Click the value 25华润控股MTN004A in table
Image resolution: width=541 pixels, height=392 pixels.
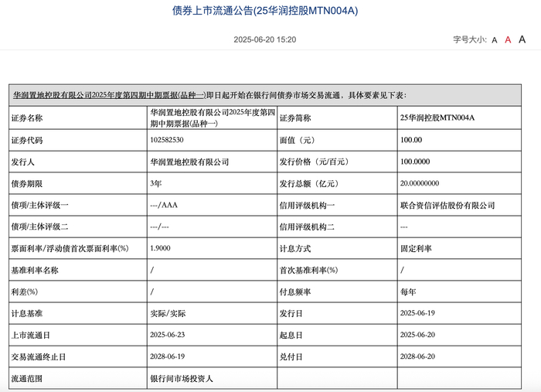[437, 118]
